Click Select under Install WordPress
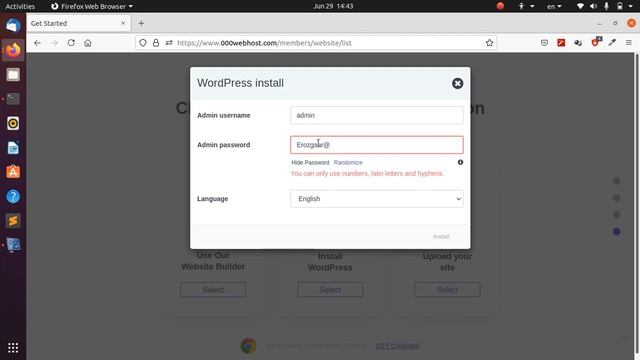 [330, 289]
